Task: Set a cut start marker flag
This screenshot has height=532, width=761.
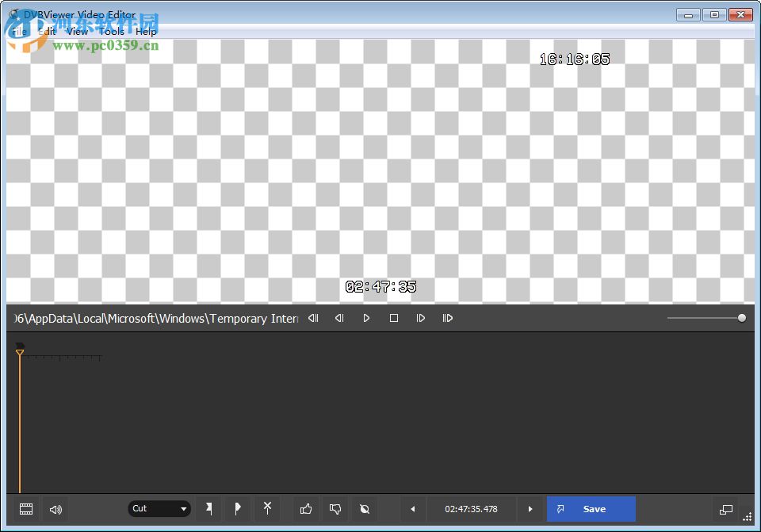Action: (x=209, y=509)
